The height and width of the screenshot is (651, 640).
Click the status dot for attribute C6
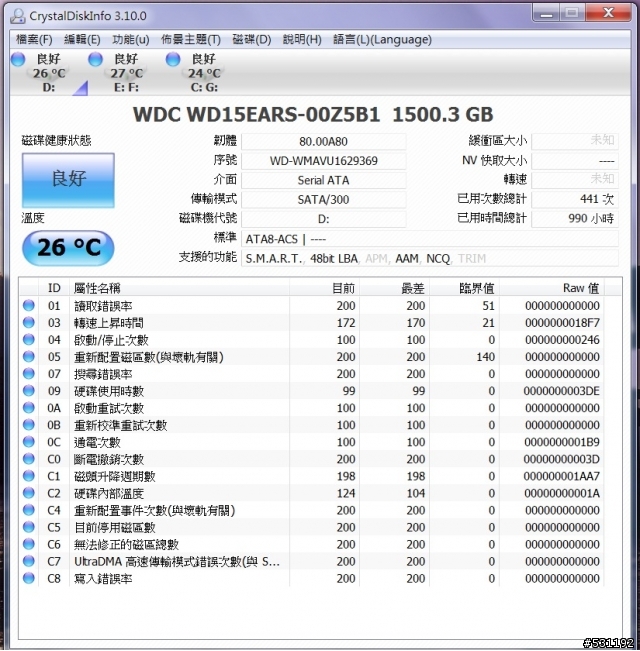[x=29, y=544]
